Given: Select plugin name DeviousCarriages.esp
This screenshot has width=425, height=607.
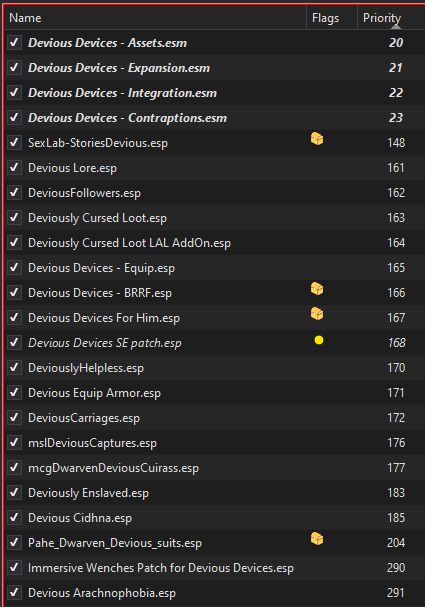Looking at the screenshot, I should (x=84, y=418).
